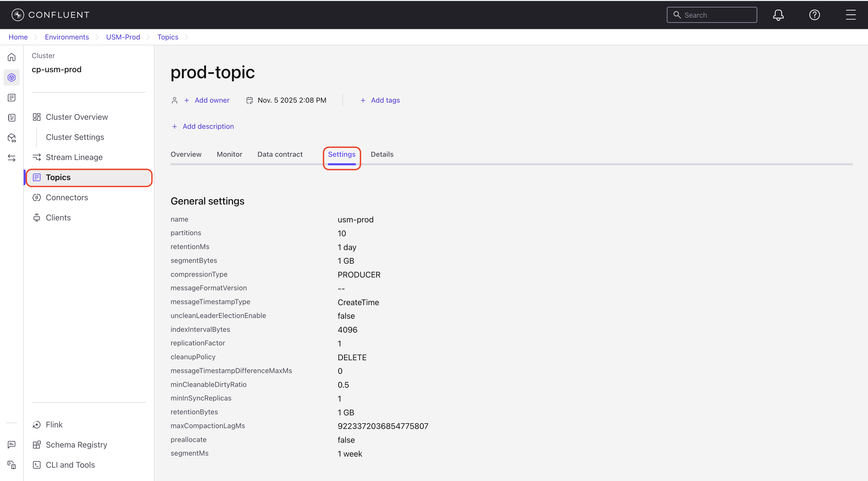Click the USM-Prod breadcrumb
This screenshot has width=868, height=481.
(123, 37)
